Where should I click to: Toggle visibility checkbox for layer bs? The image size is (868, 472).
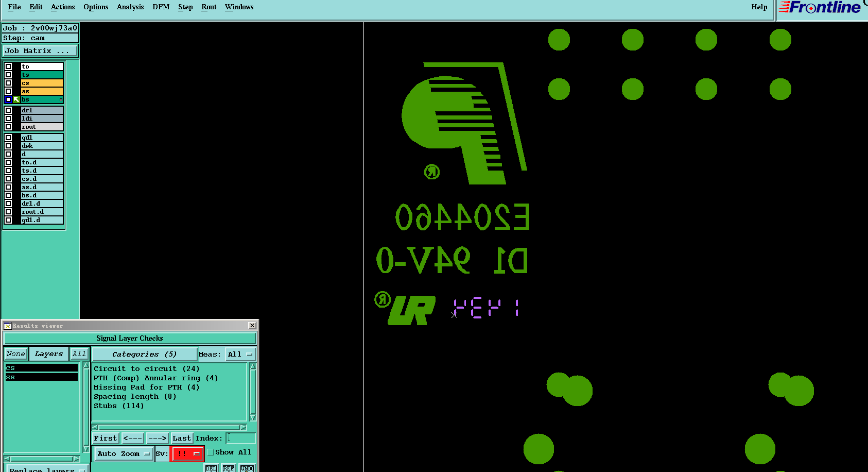[x=8, y=99]
